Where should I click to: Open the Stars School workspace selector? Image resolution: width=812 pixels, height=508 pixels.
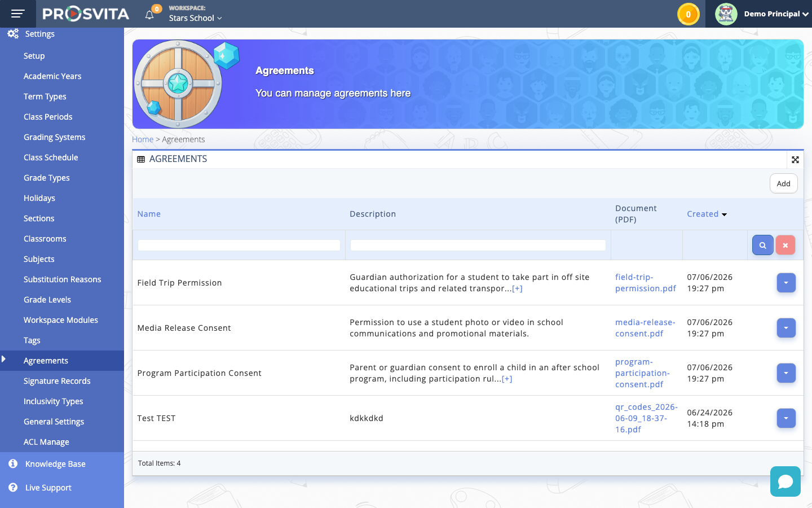(195, 18)
